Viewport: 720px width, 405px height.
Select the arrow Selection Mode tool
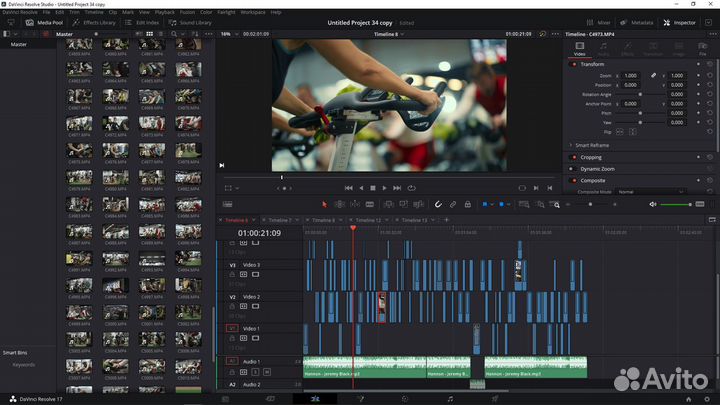[x=324, y=204]
